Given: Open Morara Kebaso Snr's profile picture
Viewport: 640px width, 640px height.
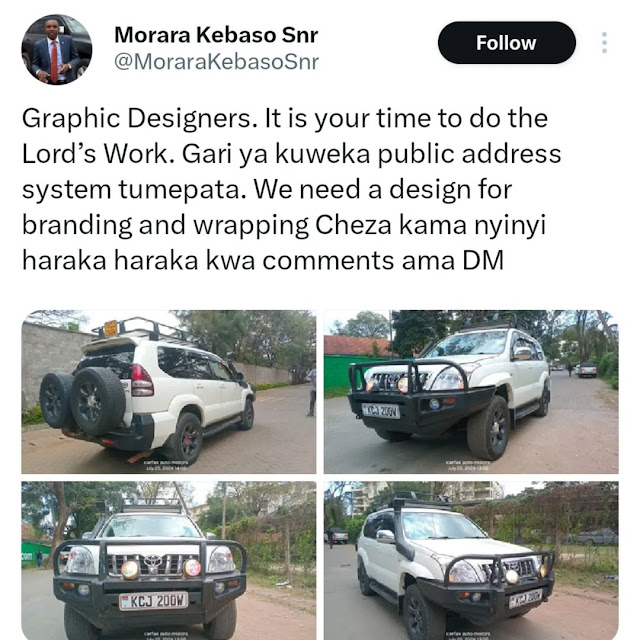Looking at the screenshot, I should (57, 49).
